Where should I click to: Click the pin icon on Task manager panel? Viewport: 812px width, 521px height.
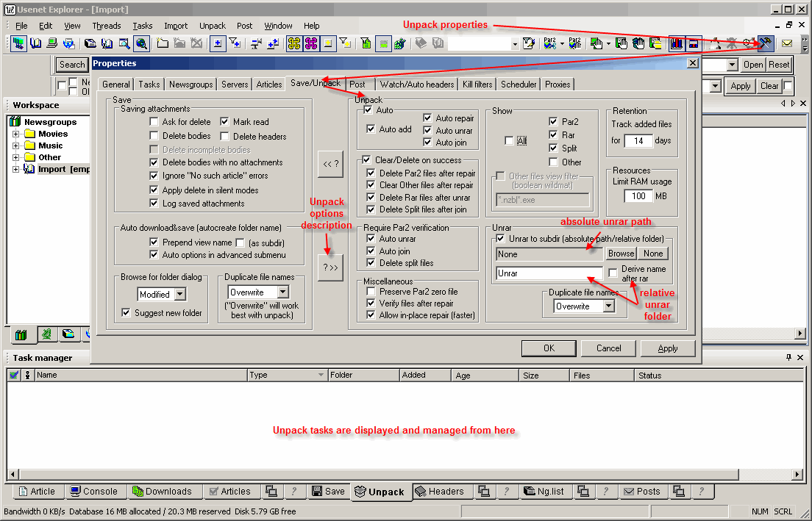tap(789, 358)
